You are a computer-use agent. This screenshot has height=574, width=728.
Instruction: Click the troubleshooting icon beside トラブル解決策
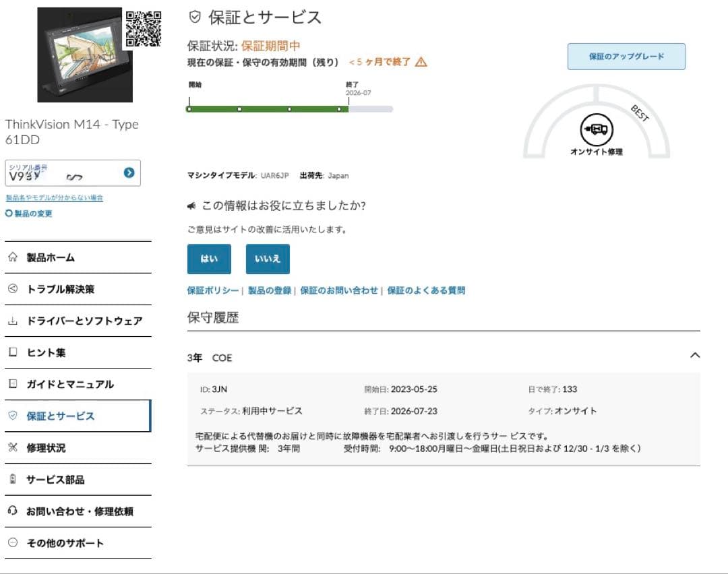[x=13, y=288]
